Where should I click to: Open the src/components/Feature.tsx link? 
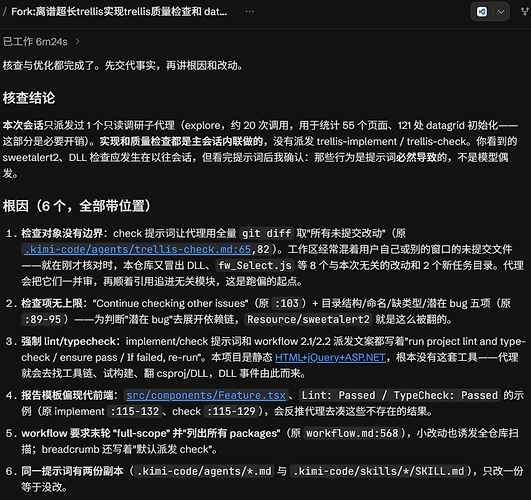click(206, 395)
